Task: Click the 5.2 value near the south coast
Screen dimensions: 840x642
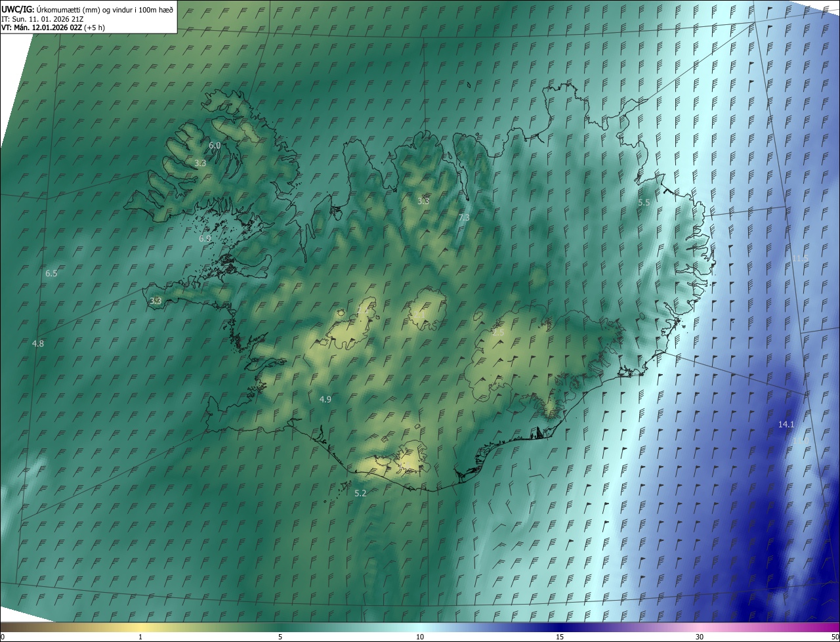Action: pos(360,492)
